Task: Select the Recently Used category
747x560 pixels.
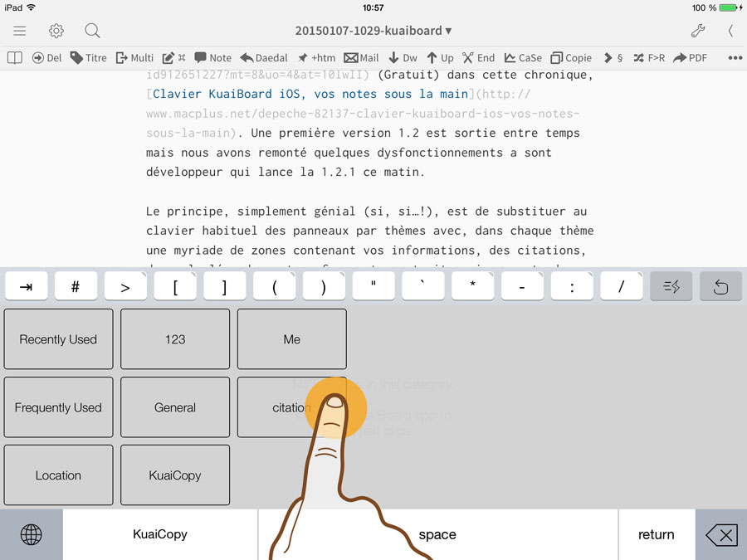Action: [59, 339]
